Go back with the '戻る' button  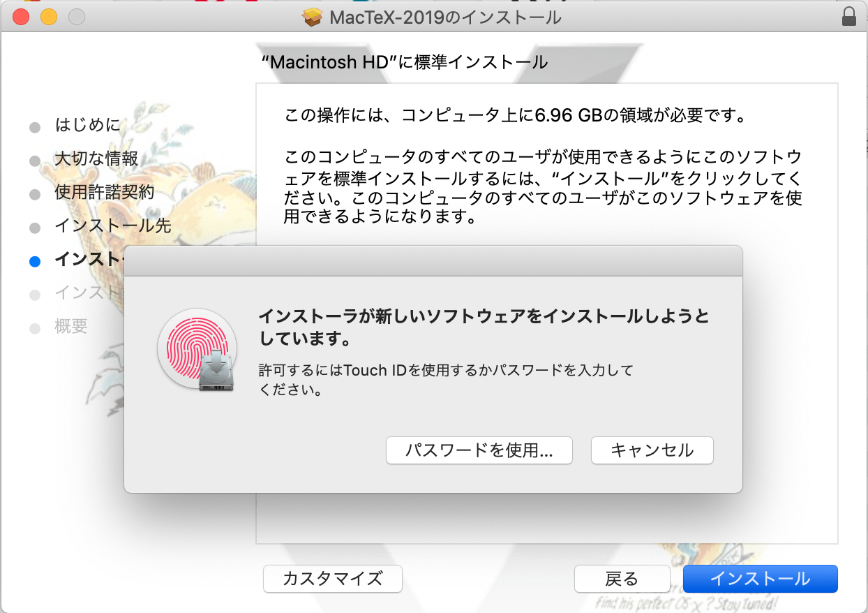pos(622,579)
